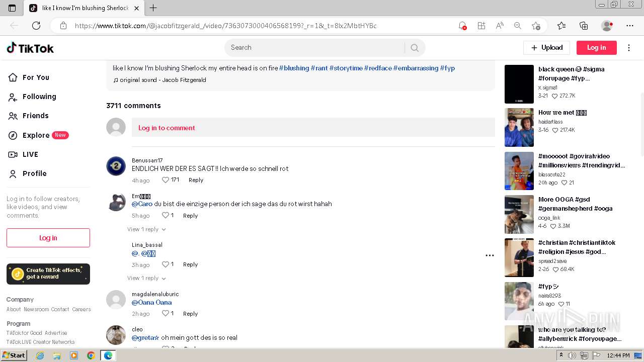Like Lina_bassal's comment heart
Screen dimensions: 644x362
coord(166,264)
